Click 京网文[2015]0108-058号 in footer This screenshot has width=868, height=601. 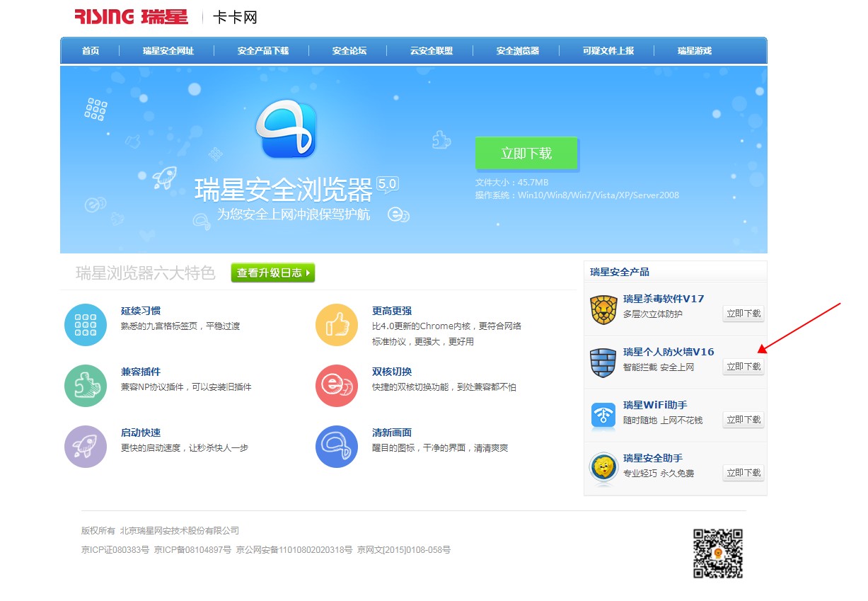[404, 549]
